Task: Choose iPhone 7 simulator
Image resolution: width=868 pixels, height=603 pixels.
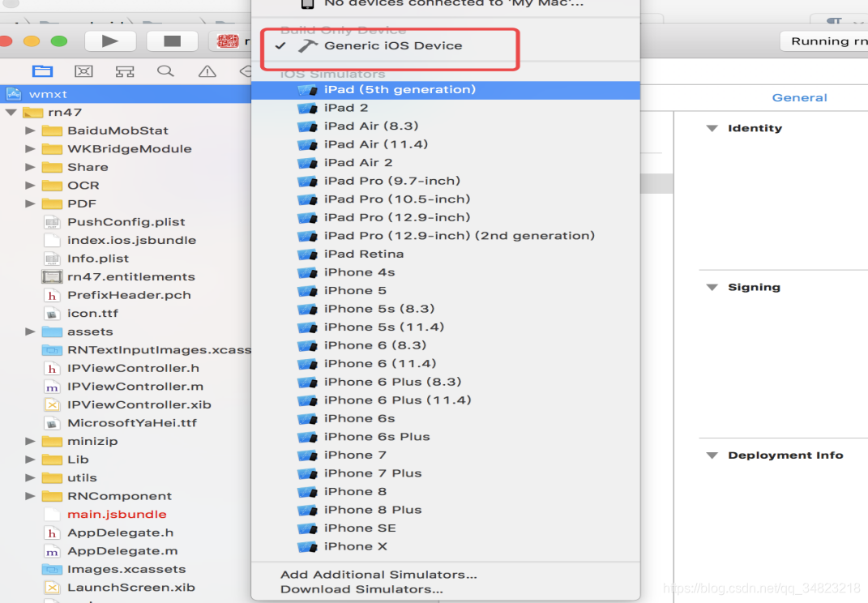Action: (x=446, y=455)
